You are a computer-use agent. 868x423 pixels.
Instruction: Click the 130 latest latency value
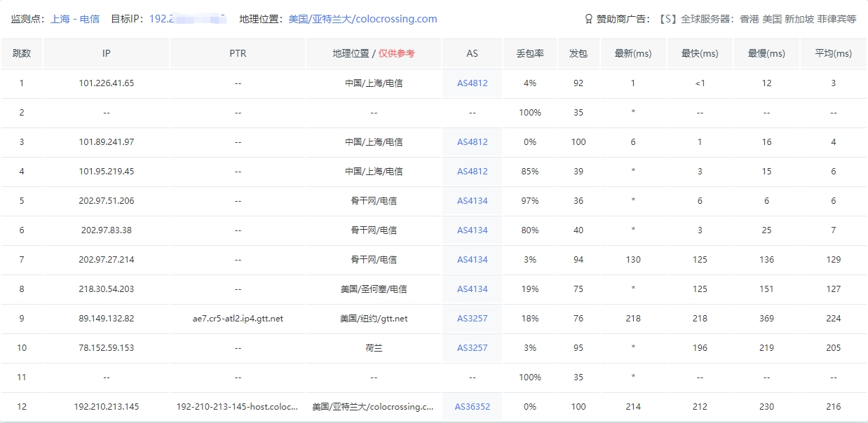[633, 259]
